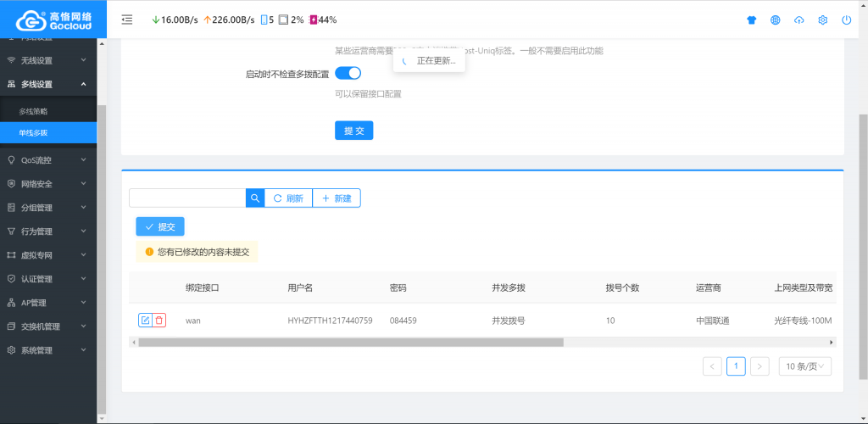Click the sidebar collapse menu icon

click(127, 20)
